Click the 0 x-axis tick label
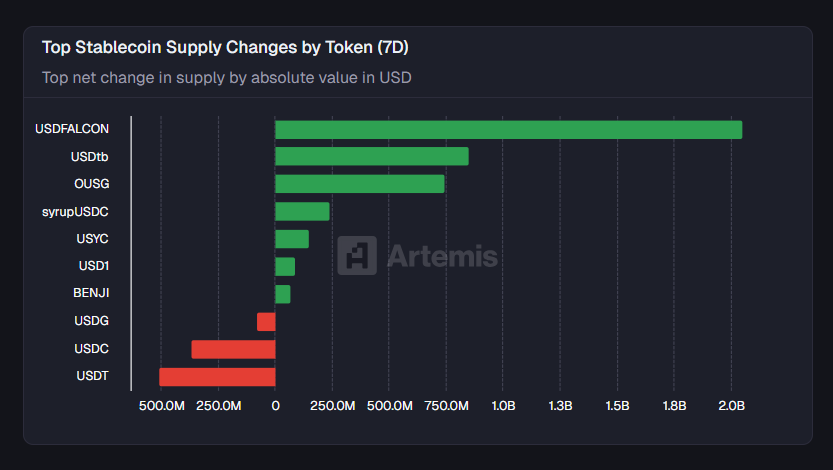The image size is (833, 470). 275,406
